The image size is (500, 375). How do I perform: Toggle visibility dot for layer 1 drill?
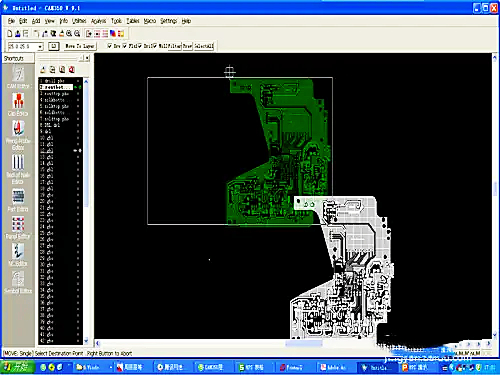[x=78, y=81]
